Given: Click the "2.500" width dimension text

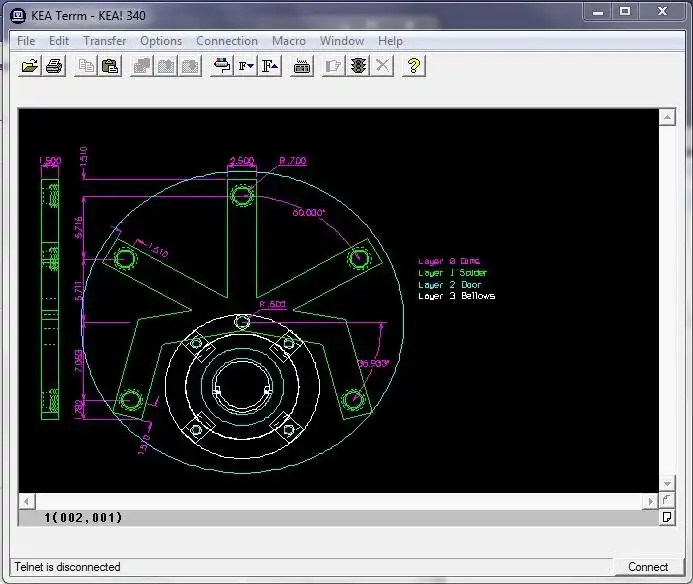Looking at the screenshot, I should (x=242, y=160).
